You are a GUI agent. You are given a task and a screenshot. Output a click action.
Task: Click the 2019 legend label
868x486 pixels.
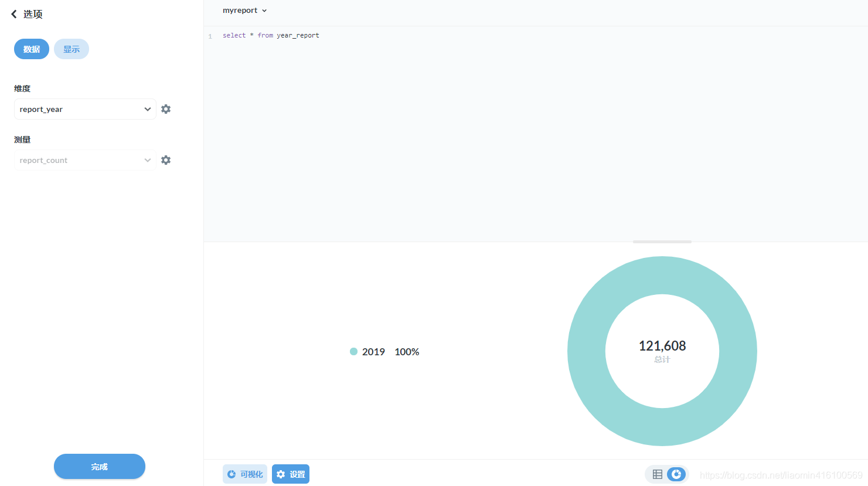pos(373,352)
